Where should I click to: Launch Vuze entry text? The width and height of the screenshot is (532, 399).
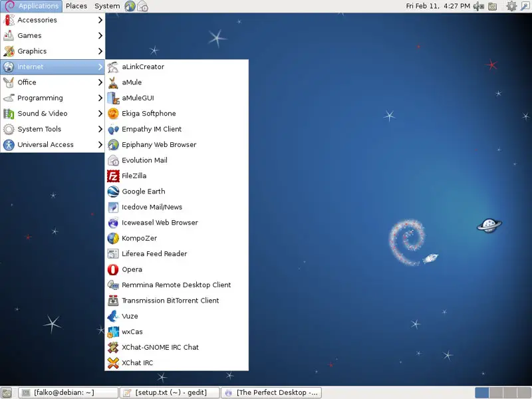pyautogui.click(x=130, y=317)
